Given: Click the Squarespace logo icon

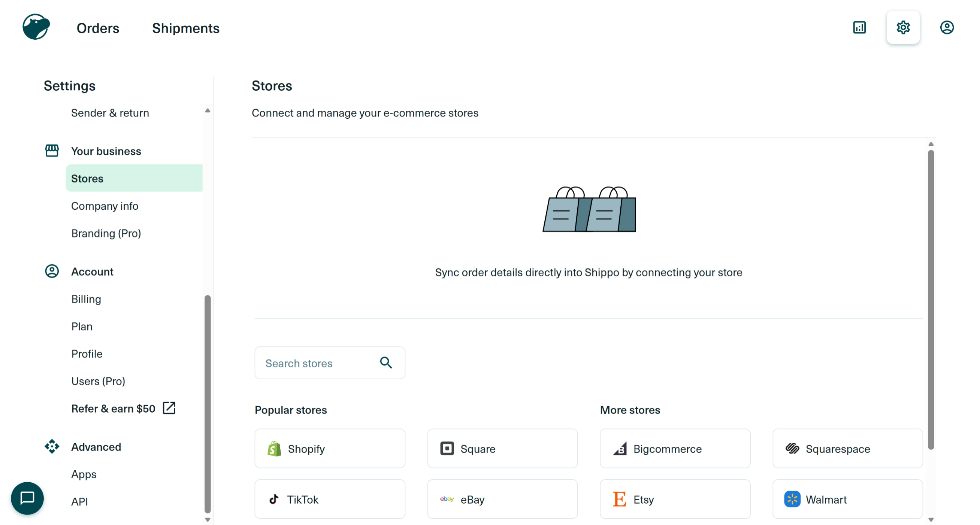Looking at the screenshot, I should (x=792, y=448).
